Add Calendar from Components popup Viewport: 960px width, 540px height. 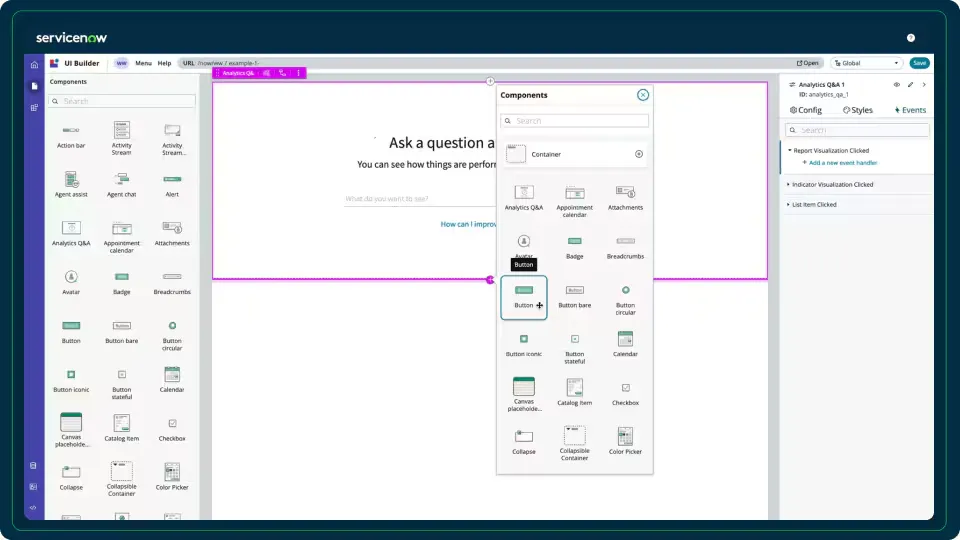click(625, 344)
